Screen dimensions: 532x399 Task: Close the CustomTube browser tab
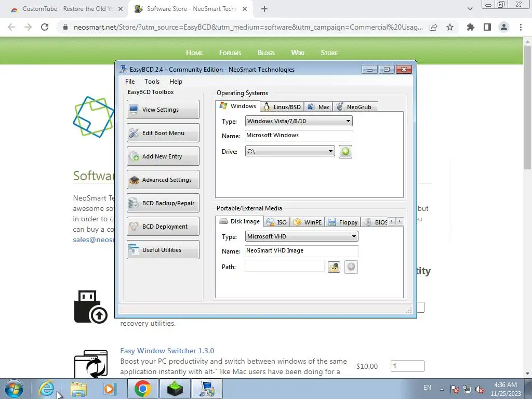120,9
